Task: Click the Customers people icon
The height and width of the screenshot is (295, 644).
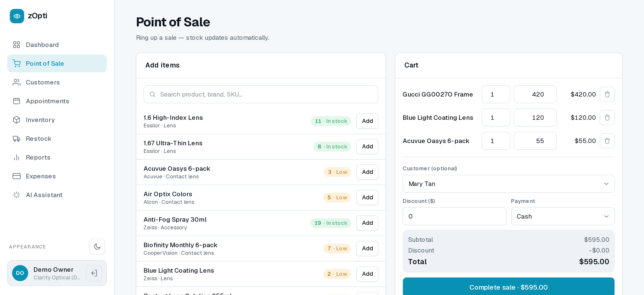Action: [17, 82]
